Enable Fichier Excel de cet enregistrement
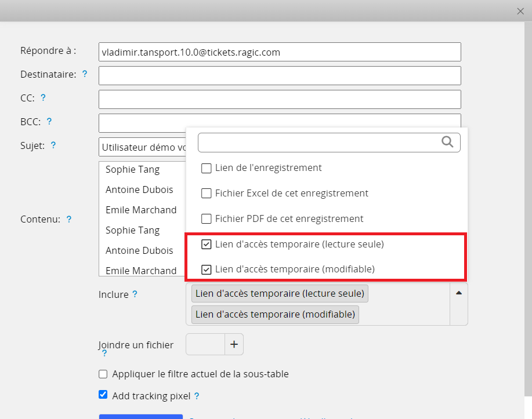Screen dimensions: 532x419 [206, 194]
